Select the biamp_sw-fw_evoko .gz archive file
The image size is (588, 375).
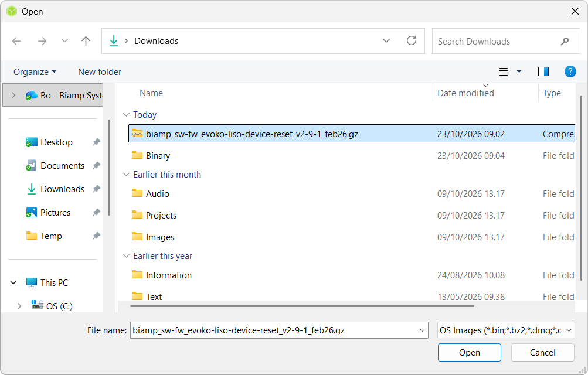click(x=352, y=134)
